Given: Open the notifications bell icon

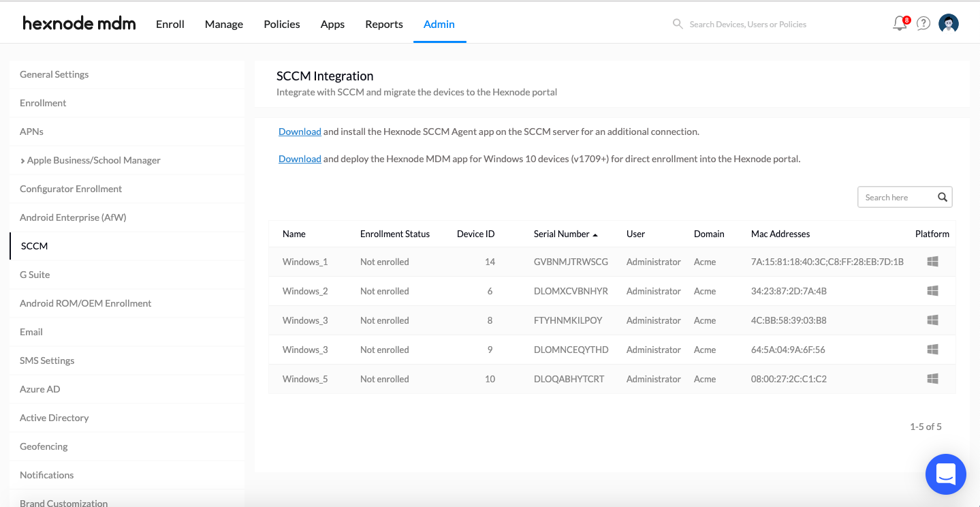Looking at the screenshot, I should point(900,23).
